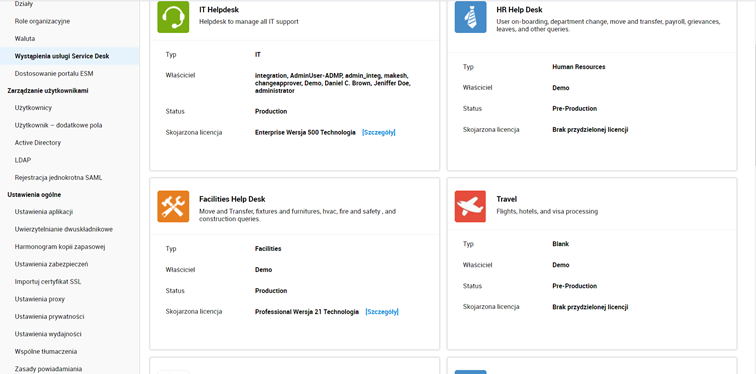Open the IT Helpdesk instance title

coord(219,10)
